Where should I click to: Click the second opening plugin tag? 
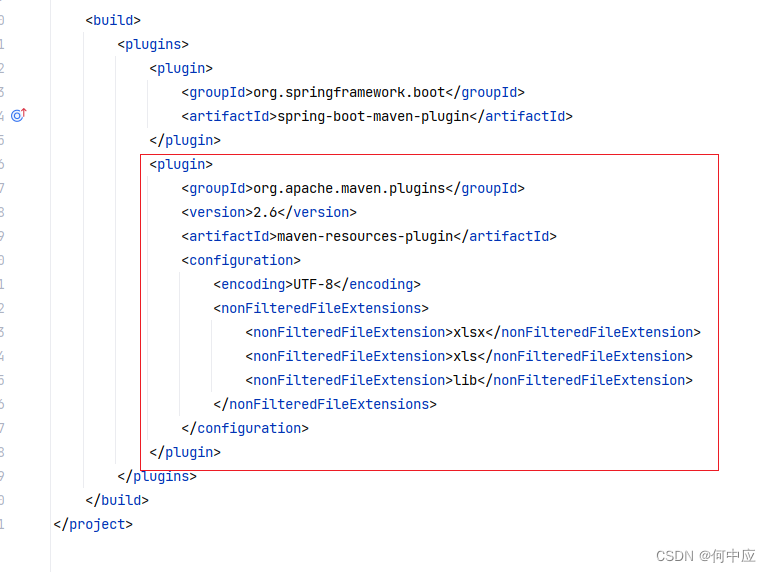click(x=181, y=164)
